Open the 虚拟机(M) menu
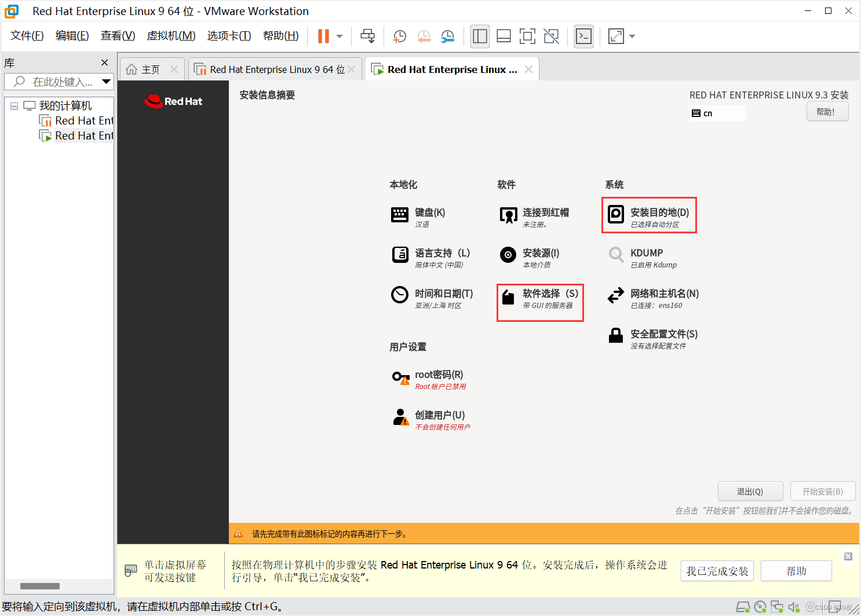This screenshot has height=616, width=861. [171, 35]
